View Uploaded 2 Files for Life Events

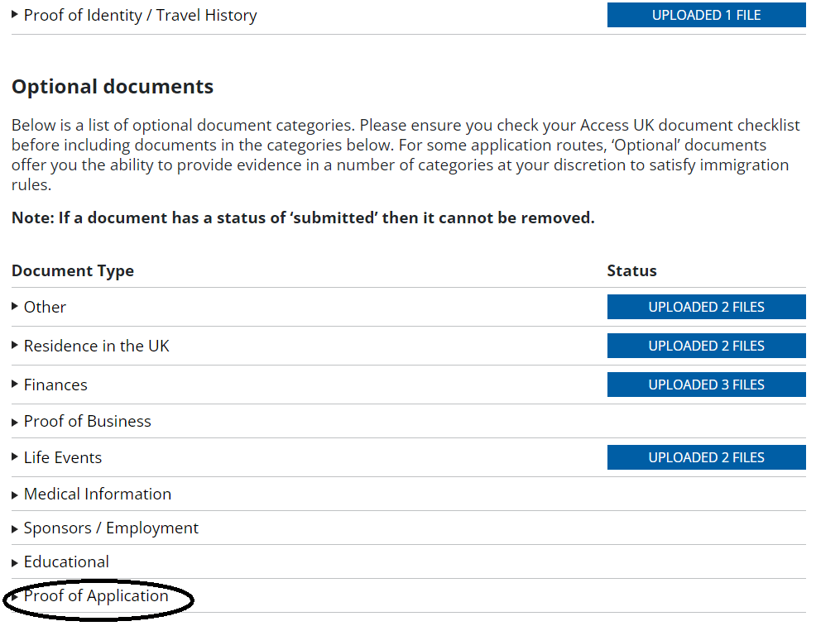coord(706,457)
